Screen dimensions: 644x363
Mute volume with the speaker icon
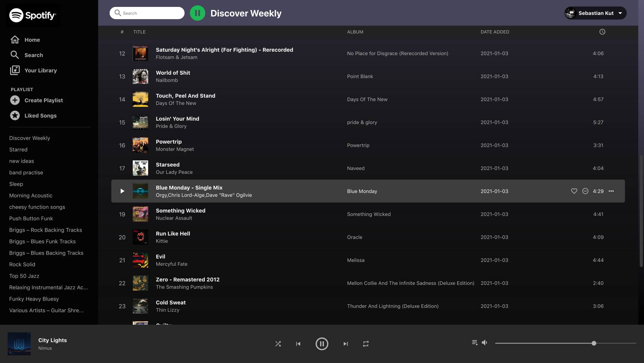485,343
